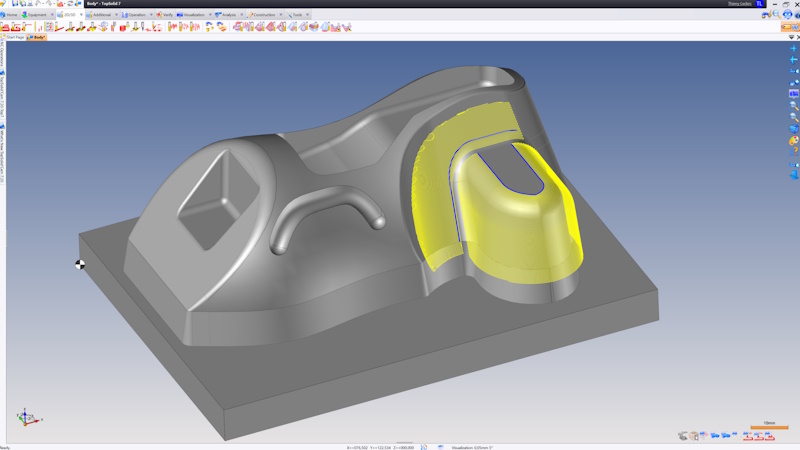The image size is (800, 450).
Task: Click the blue 3D box view icon
Action: (x=794, y=129)
